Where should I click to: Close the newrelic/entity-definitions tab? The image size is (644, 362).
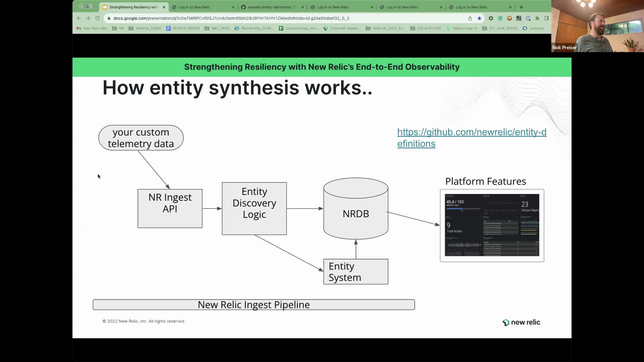[x=303, y=7]
